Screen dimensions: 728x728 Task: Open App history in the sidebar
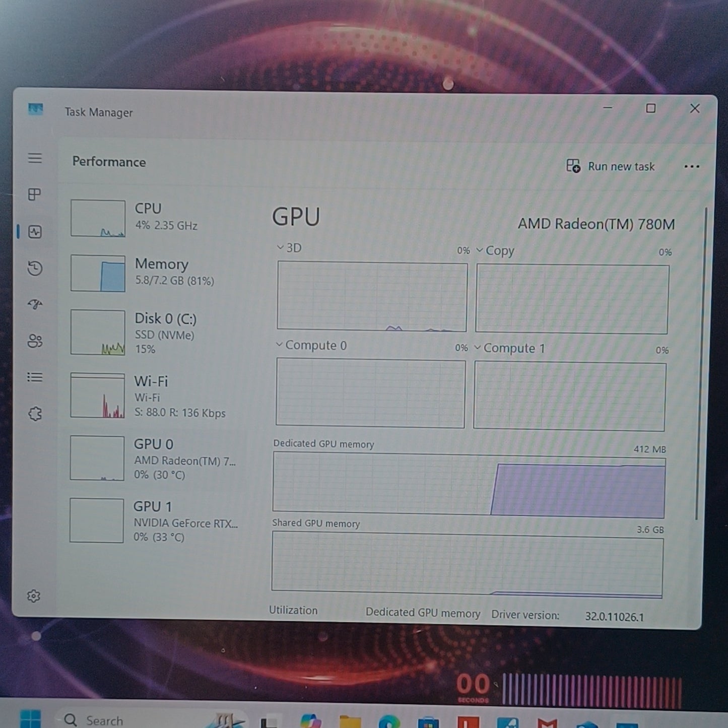(x=35, y=268)
